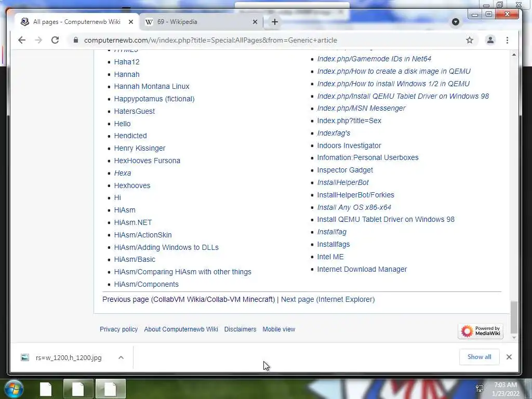This screenshot has width=532, height=399.
Task: Open Index.php/MSN Messenger link
Action: point(362,108)
